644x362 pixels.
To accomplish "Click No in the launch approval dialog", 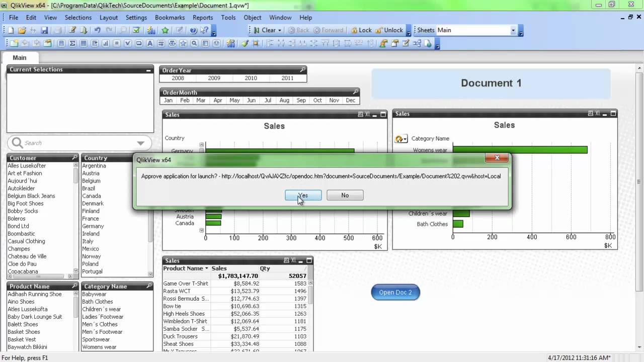I will pos(345,195).
